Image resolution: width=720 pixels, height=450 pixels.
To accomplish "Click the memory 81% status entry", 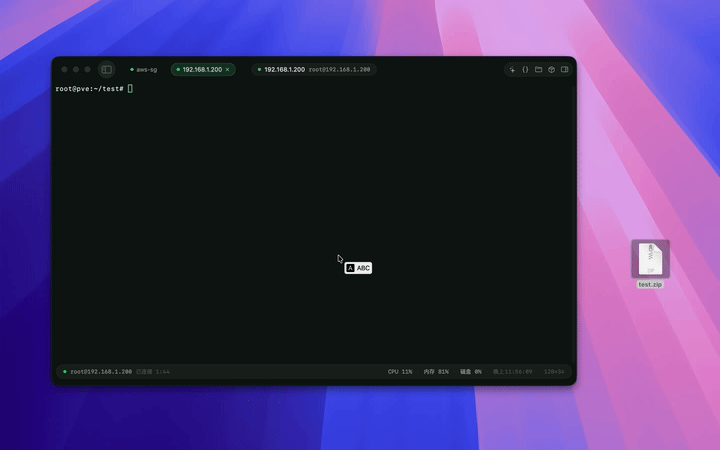I will pyautogui.click(x=436, y=372).
